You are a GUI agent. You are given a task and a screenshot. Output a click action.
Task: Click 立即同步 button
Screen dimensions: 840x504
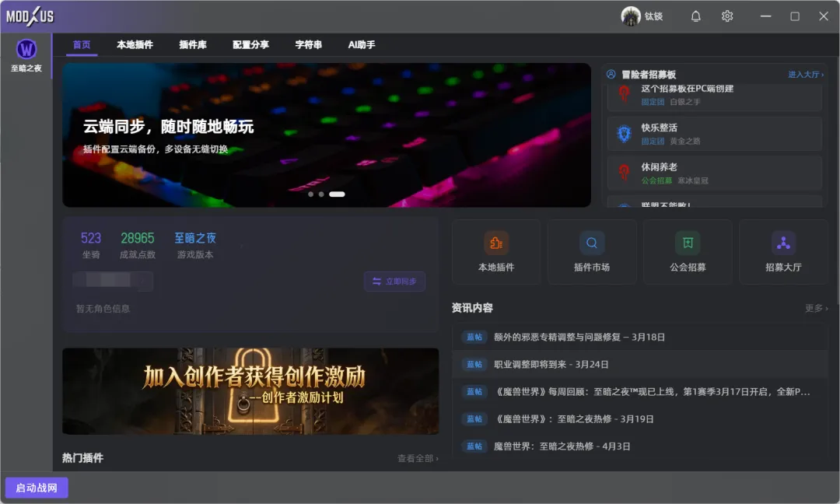(395, 282)
